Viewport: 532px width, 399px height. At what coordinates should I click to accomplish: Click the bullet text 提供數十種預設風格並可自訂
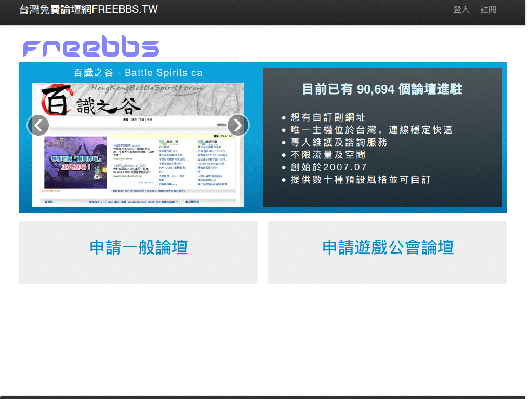tap(361, 179)
